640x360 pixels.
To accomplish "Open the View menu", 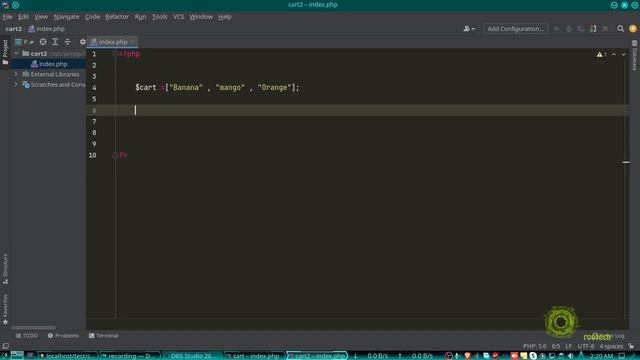I will click(x=41, y=17).
